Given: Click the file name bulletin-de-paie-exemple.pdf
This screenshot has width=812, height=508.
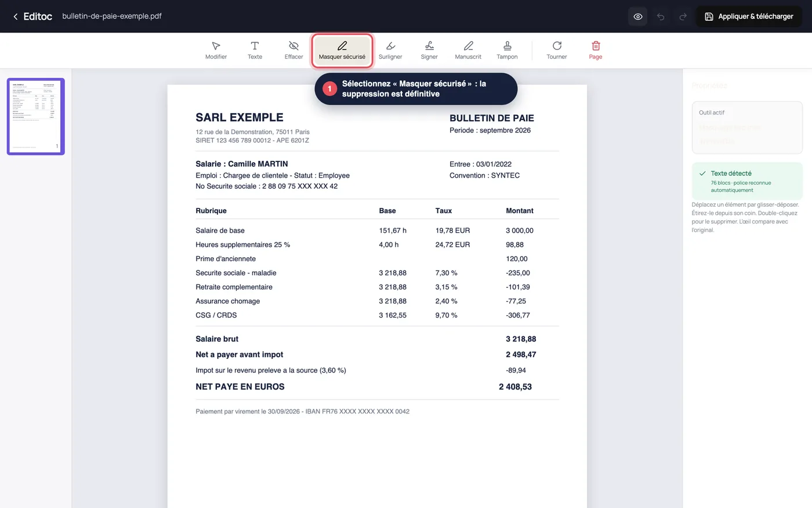Looking at the screenshot, I should point(112,16).
